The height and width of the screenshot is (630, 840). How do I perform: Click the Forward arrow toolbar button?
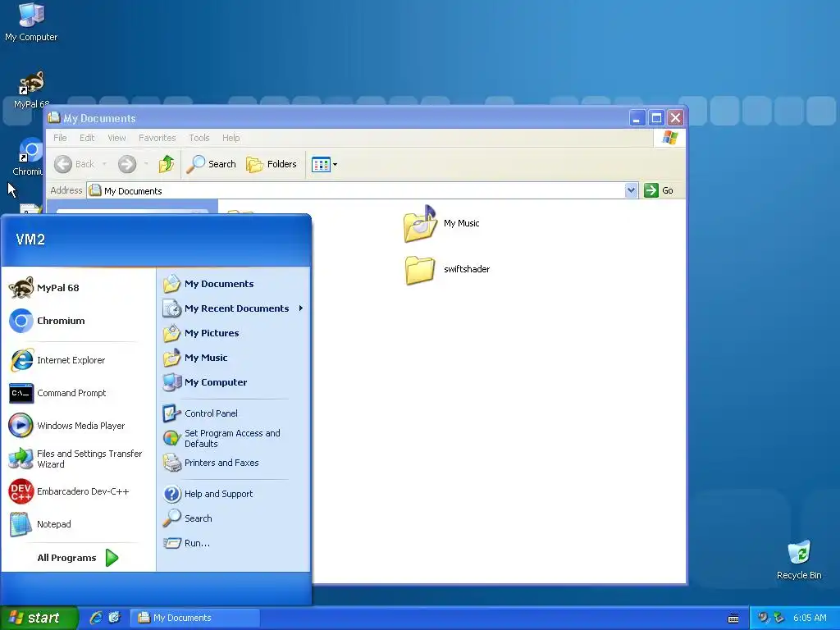127,164
